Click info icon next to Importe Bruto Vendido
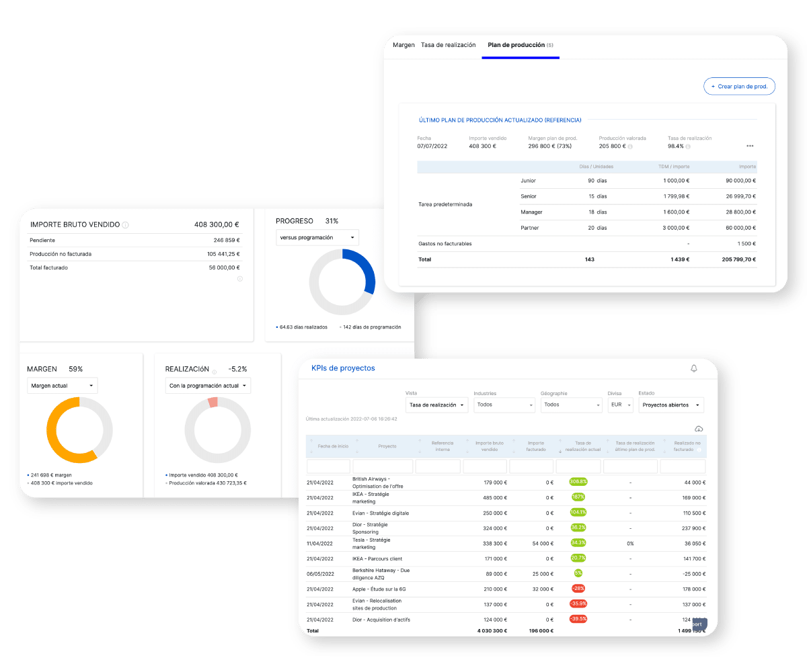Screen dimensions: 807x672 126,225
